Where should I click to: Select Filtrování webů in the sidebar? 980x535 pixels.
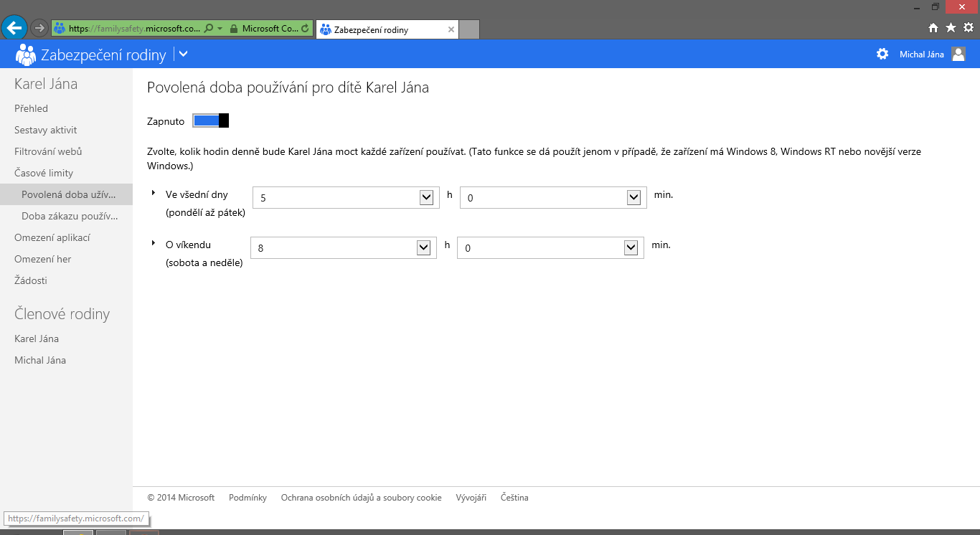tap(48, 151)
